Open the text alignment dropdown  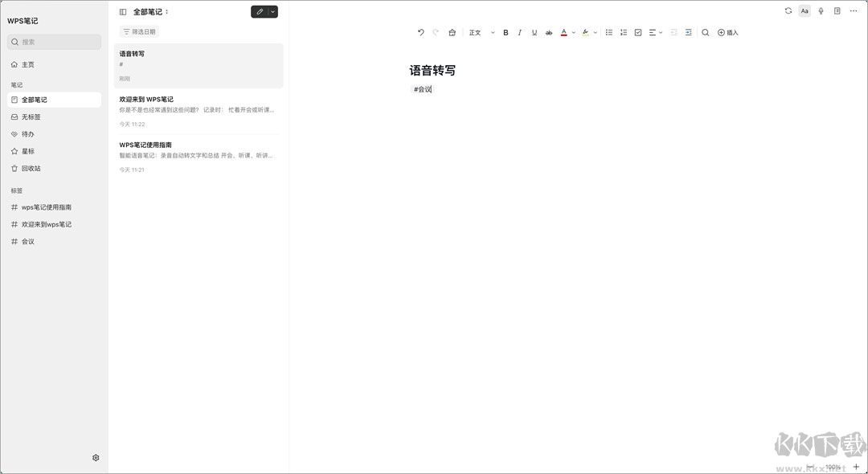point(656,32)
